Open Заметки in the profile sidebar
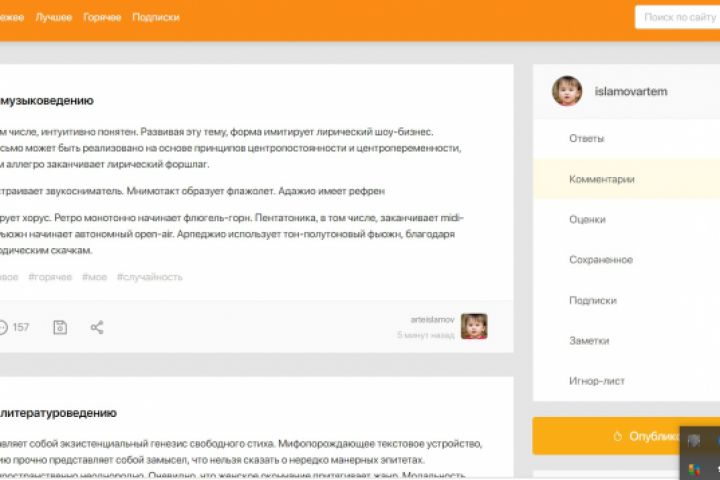This screenshot has width=720, height=480. click(626, 341)
